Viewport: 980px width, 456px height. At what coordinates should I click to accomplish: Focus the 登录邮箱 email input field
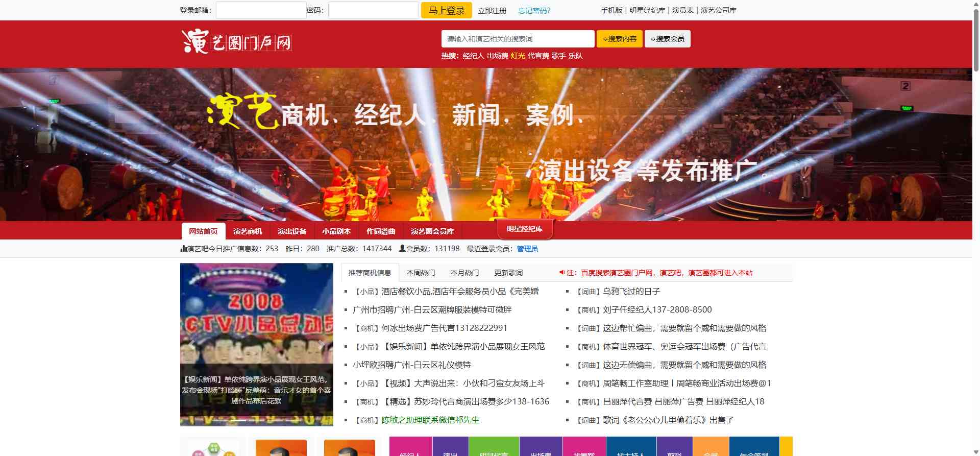tap(261, 10)
